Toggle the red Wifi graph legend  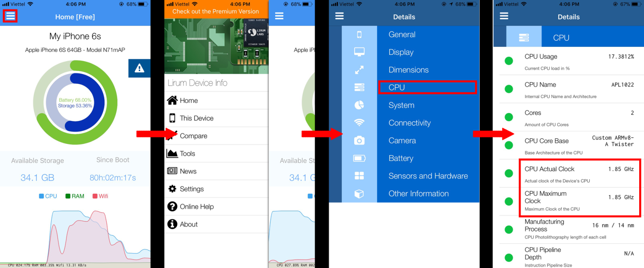pyautogui.click(x=100, y=196)
